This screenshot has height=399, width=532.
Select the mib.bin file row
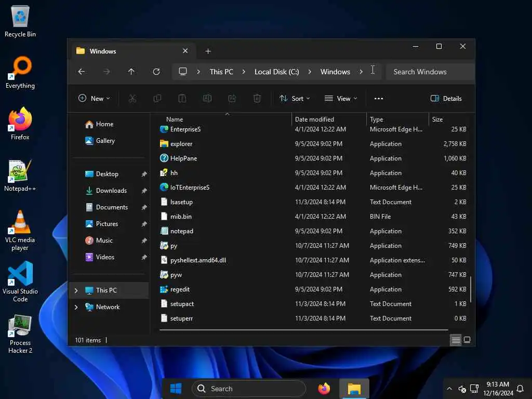(x=313, y=217)
